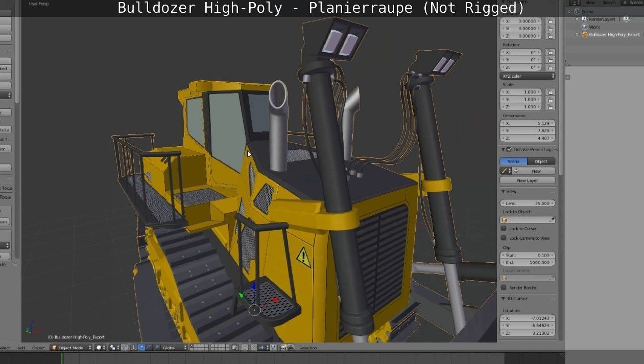Select Bulldozer High-Poly_Export text in outliner
This screenshot has width=644, height=364.
[x=614, y=35]
